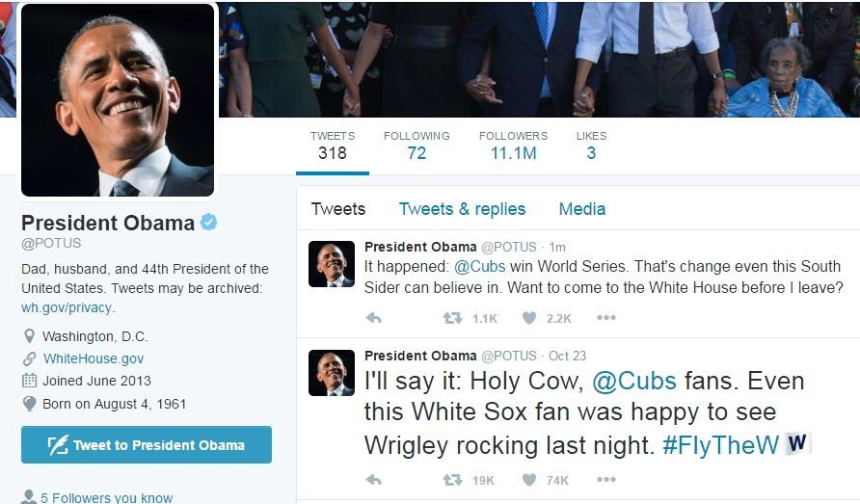860x504 pixels.
Task: Open more options on Holy Cow tweet
Action: tap(605, 480)
